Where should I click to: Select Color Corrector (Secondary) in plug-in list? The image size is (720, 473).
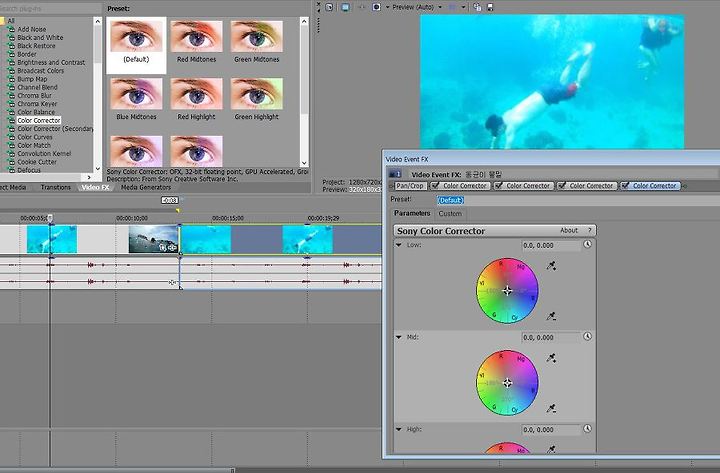(55, 129)
